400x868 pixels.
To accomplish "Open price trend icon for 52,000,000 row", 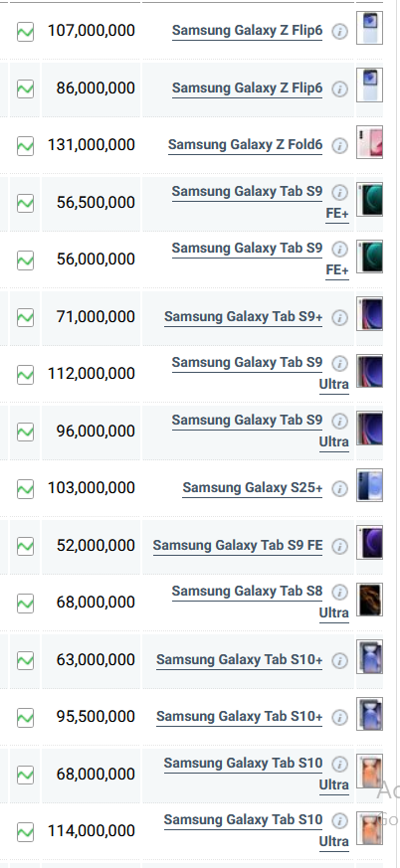I will pyautogui.click(x=25, y=547).
